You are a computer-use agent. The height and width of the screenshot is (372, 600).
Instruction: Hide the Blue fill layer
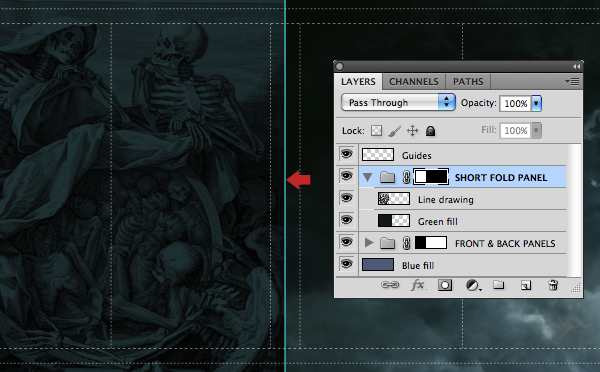point(347,264)
